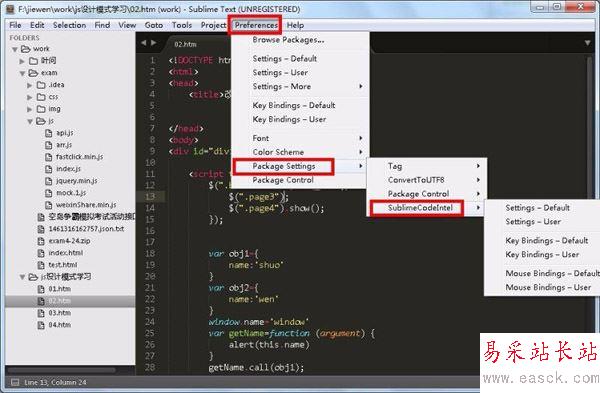600x393 pixels.
Task: Open test.html in sidebar
Action: 63,265
